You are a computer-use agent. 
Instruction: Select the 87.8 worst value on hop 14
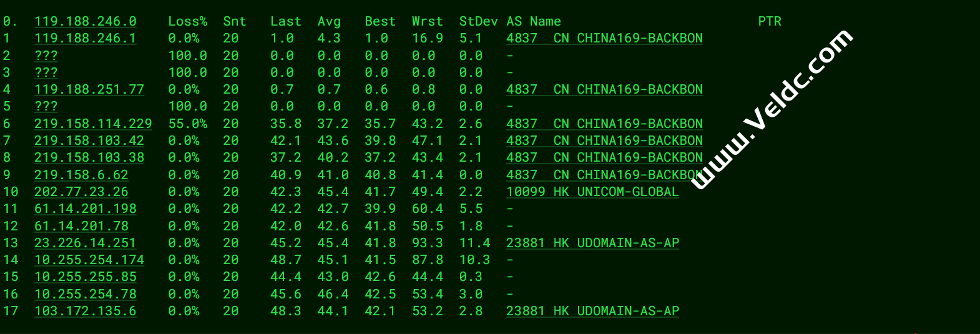tap(428, 260)
